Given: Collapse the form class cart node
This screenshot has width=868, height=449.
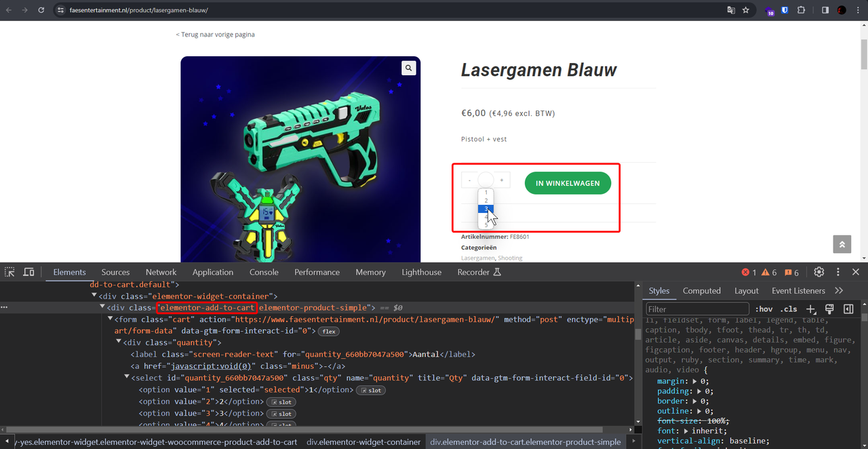Looking at the screenshot, I should [x=111, y=319].
